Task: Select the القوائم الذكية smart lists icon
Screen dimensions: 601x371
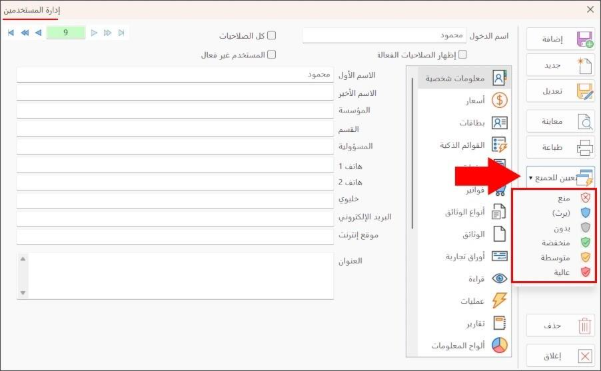Action: pos(499,145)
